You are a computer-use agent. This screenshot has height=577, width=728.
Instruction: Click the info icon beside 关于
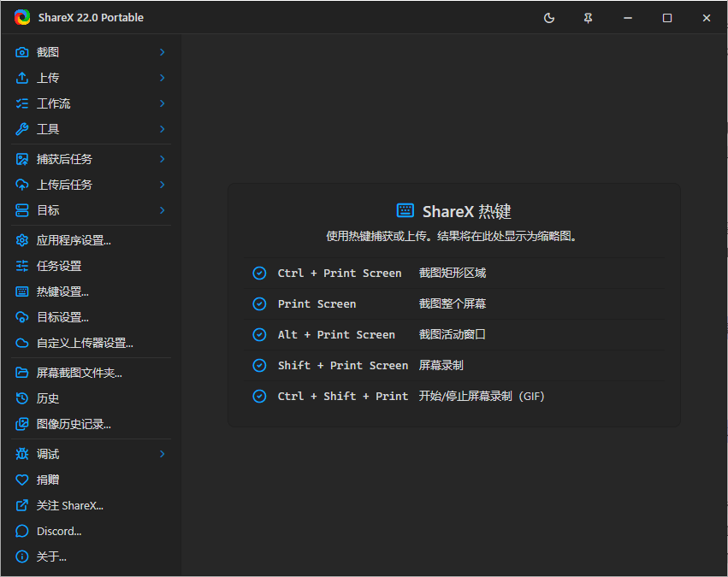(x=22, y=556)
